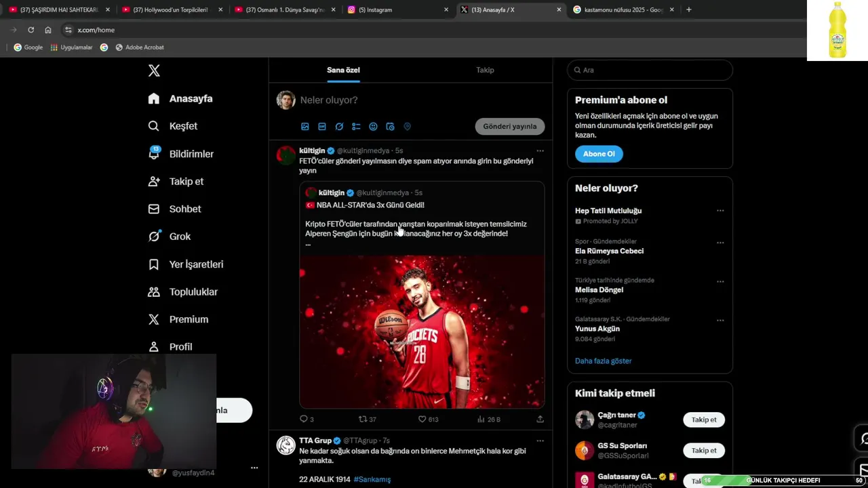Open Yer İşaretleri bookmarks

click(186, 264)
